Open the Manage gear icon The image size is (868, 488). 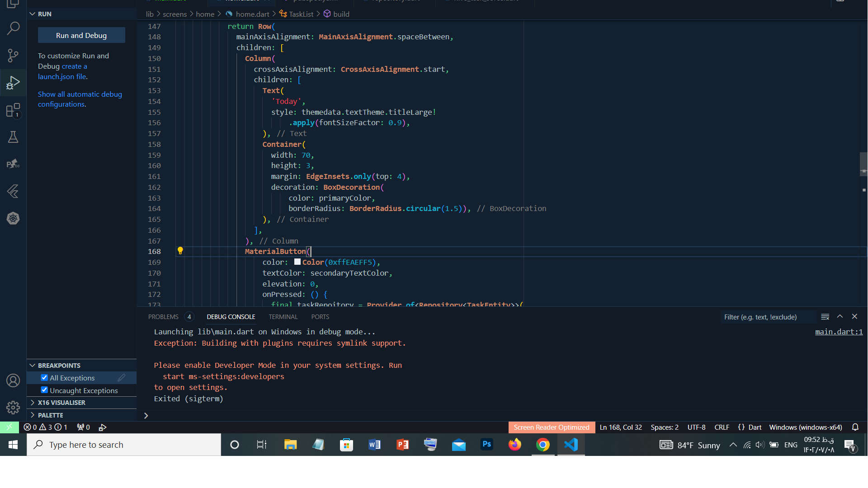pyautogui.click(x=13, y=408)
